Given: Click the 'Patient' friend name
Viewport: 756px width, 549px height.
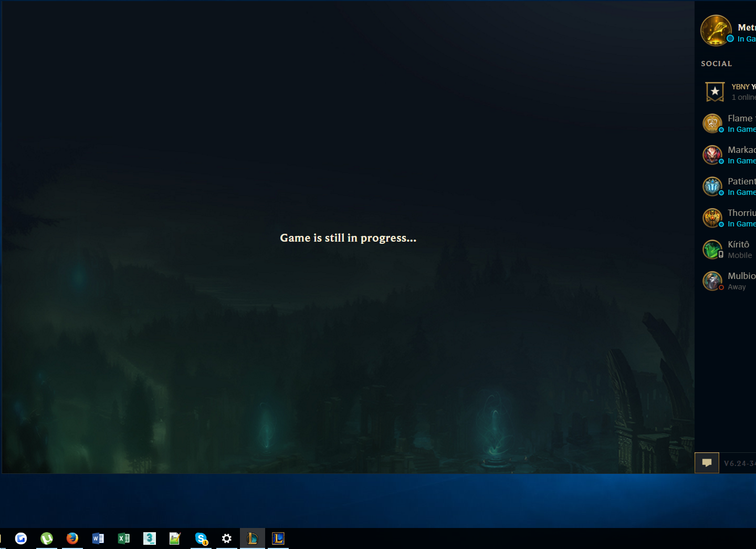Looking at the screenshot, I should click(x=742, y=181).
